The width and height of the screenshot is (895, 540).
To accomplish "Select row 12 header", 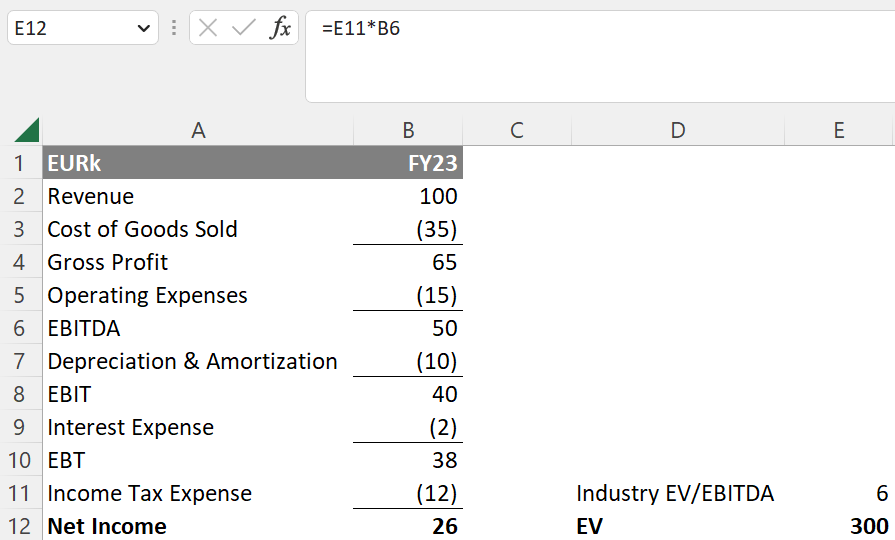I will coord(21,526).
